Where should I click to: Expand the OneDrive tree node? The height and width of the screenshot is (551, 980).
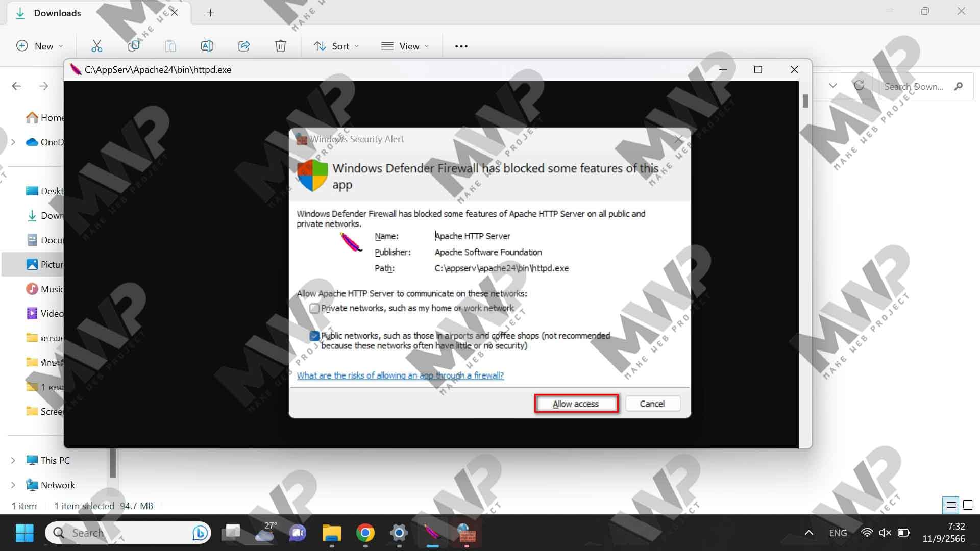click(x=13, y=142)
